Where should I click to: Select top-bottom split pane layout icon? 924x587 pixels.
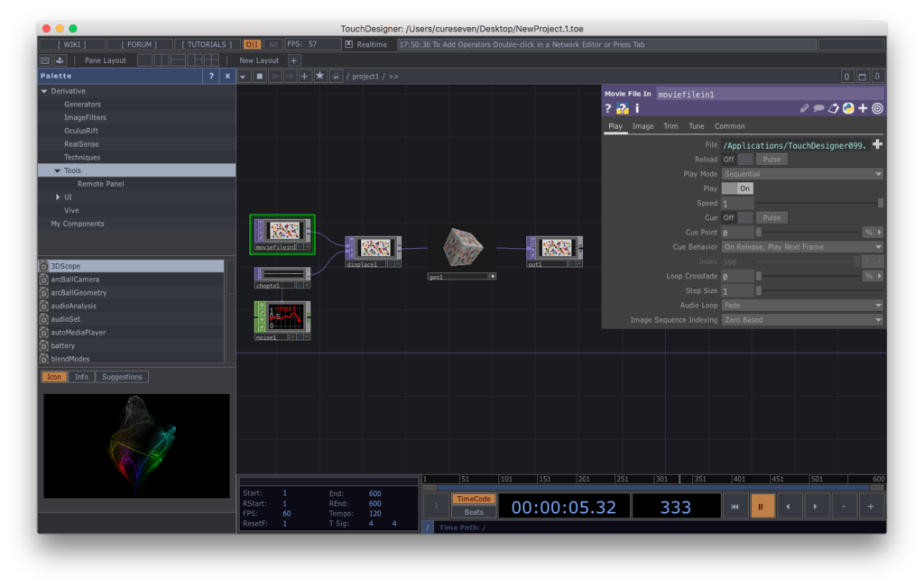[x=178, y=60]
